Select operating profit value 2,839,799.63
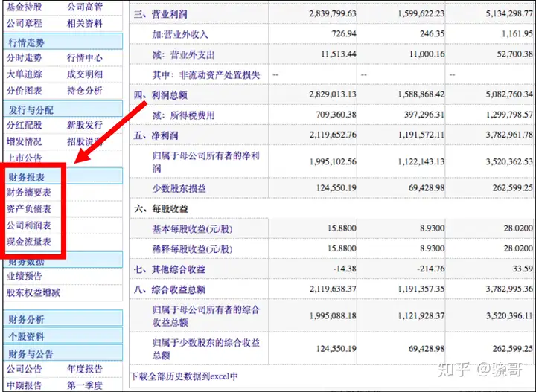Viewport: 536px width, 392px height. click(332, 13)
